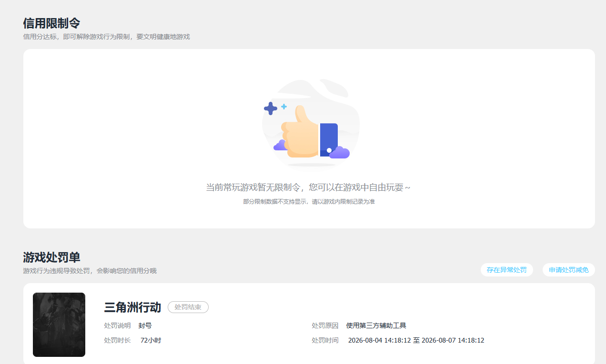The height and width of the screenshot is (364, 606).
Task: Click the 部分限制数据不支持显示 note
Action: (309, 202)
